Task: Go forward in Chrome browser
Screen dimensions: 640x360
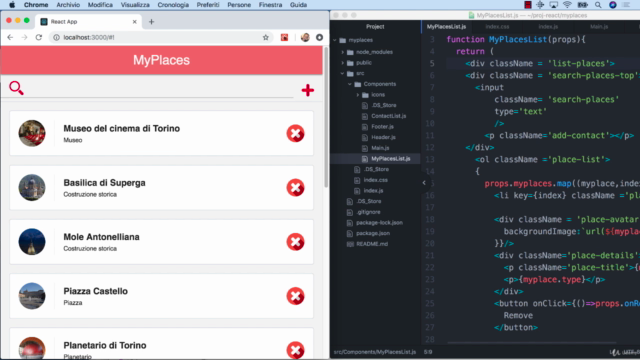Action: pos(24,37)
